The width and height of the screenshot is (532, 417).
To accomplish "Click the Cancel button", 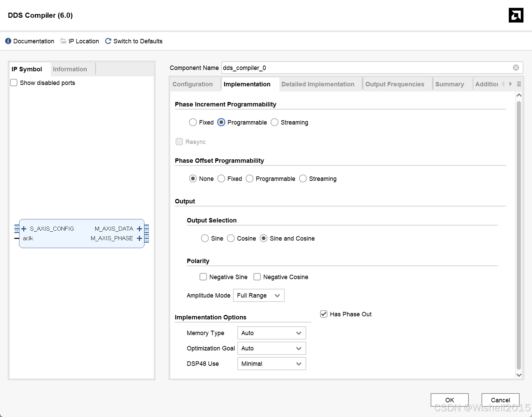I will (501, 400).
